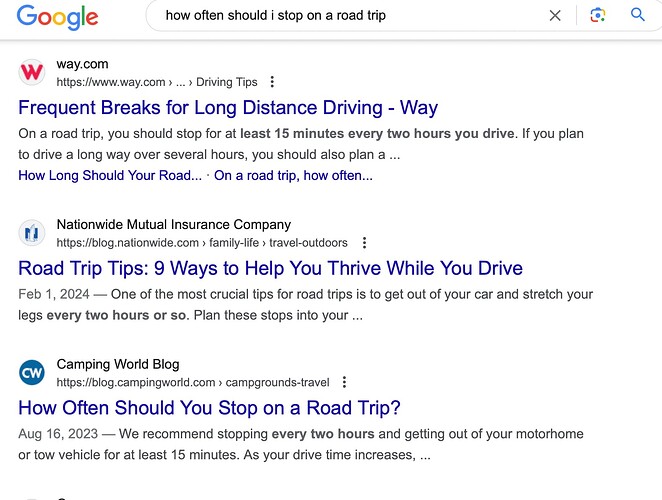The image size is (662, 500).
Task: Follow 'How Long Should Your Road...' sitelink
Action: coord(110,175)
